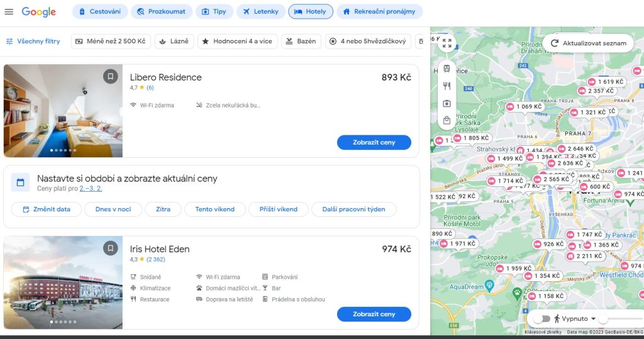Click the AquaDream place marker on map
This screenshot has height=339, width=644.
(x=489, y=285)
